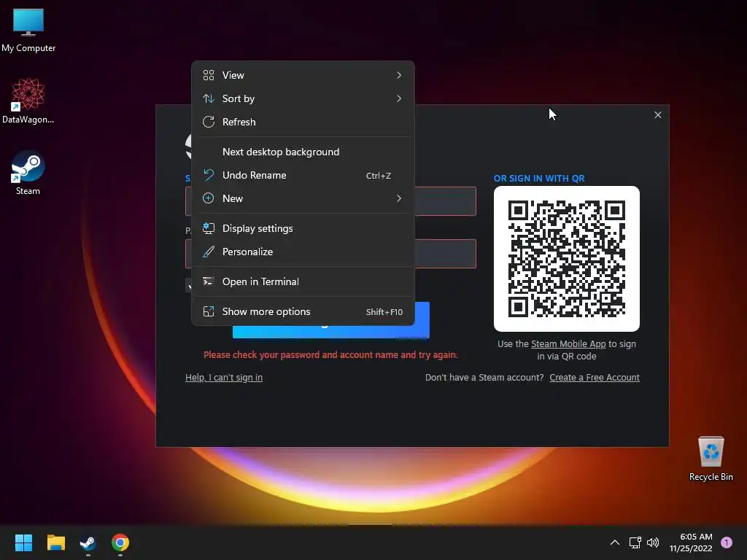Screen dimensions: 747x560
Task: Open the My Computer desktop icon
Action: tap(28, 30)
